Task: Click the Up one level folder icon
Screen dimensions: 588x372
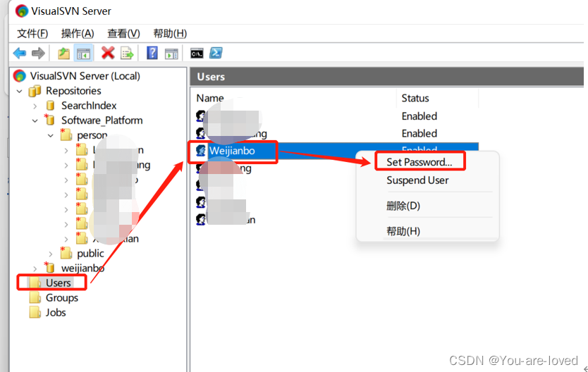Action: tap(63, 54)
